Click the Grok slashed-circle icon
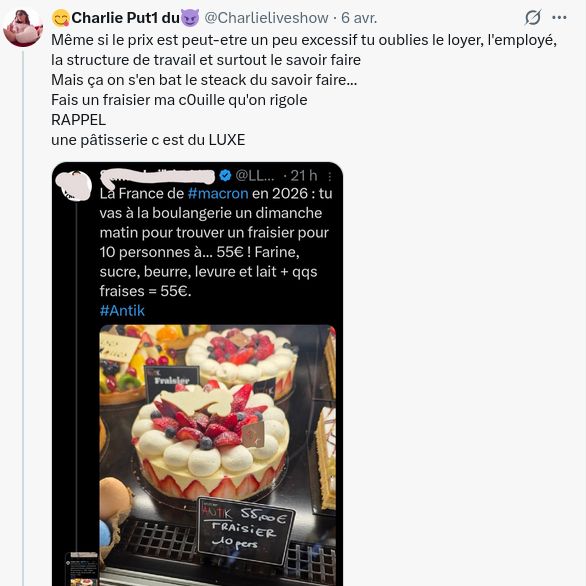 click(x=533, y=17)
